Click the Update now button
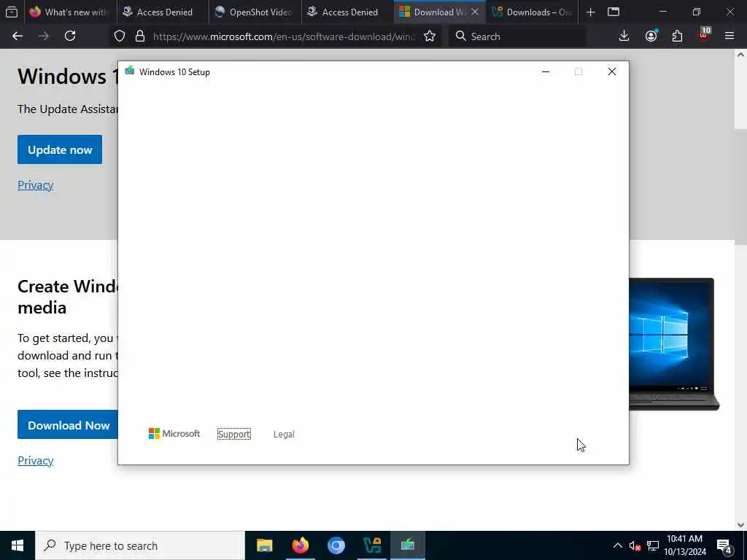Screen dimensions: 747x560 [x=60, y=149]
